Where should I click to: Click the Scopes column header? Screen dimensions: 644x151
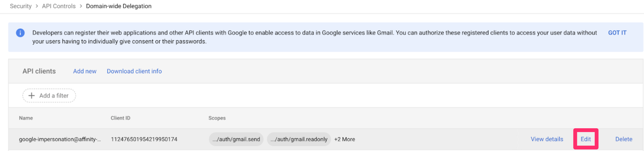(x=217, y=118)
